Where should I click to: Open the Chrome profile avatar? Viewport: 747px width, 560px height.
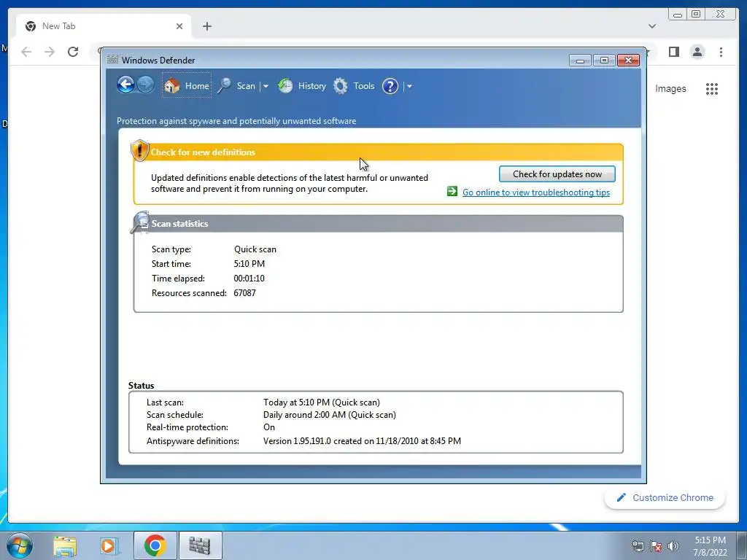point(697,52)
